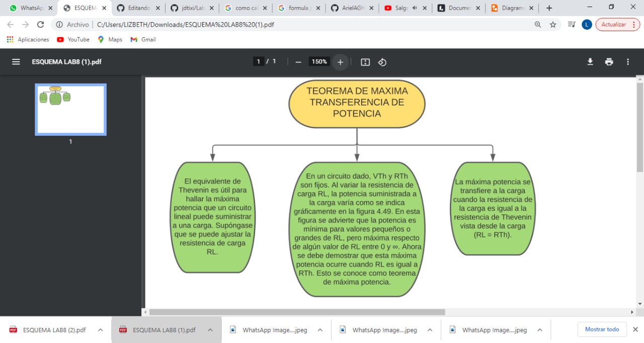Switch to the Diagrama browser tab
Image resolution: width=644 pixels, height=343 pixels.
509,8
